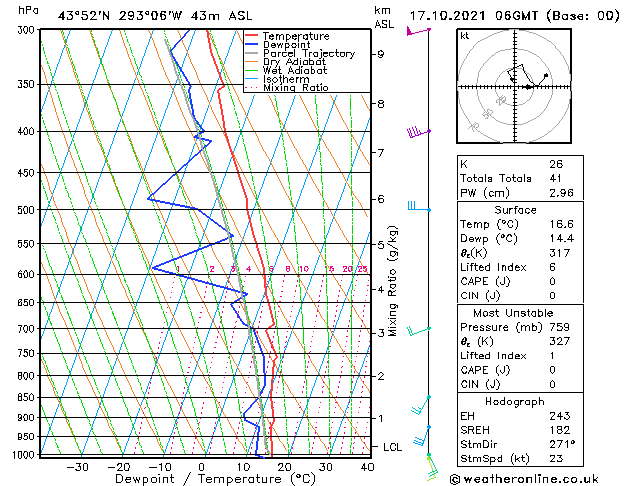Click the blue Dewpoint legend line
This screenshot has width=629, height=486.
(x=251, y=45)
